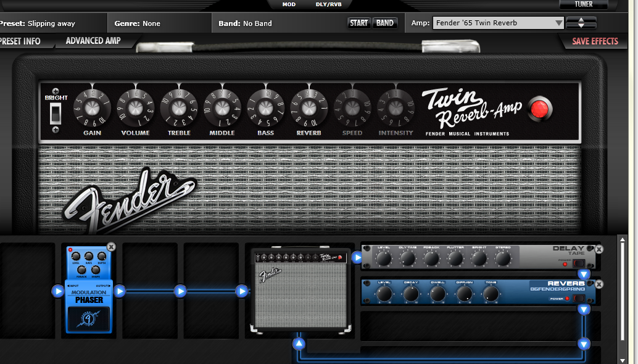The width and height of the screenshot is (638, 364).
Task: Click the Delay Tape Level knob
Action: (384, 259)
